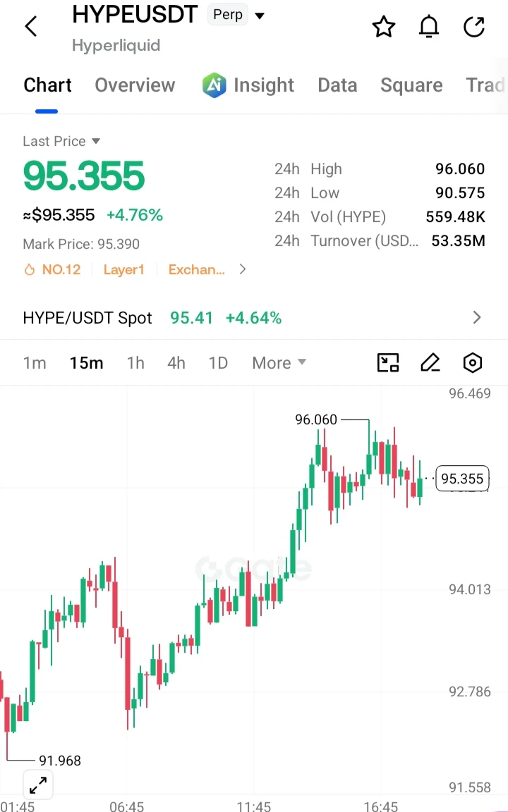
Task: Select the 4h timeframe
Action: tap(176, 362)
